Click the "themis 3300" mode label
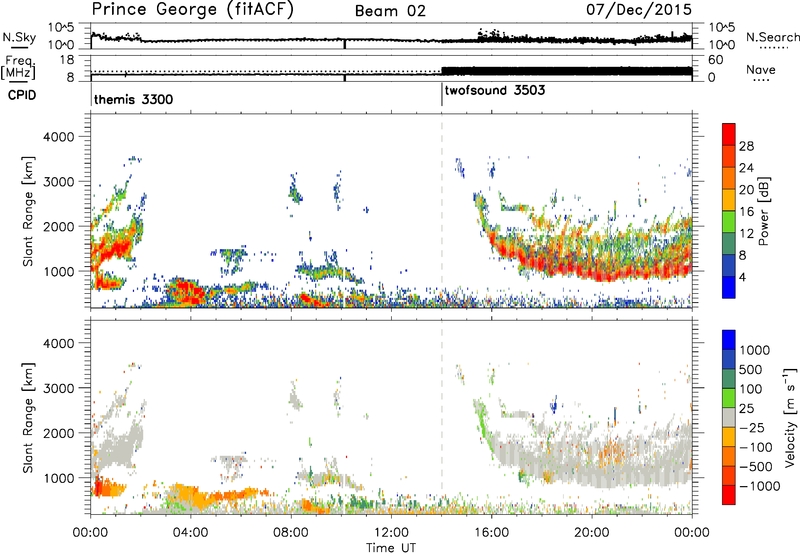This screenshot has width=800, height=554. (x=134, y=99)
